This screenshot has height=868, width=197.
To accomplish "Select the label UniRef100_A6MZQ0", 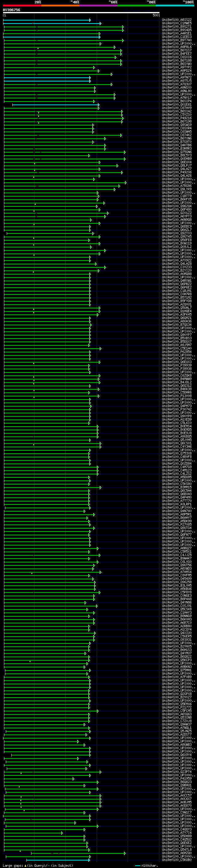I will click(177, 853).
